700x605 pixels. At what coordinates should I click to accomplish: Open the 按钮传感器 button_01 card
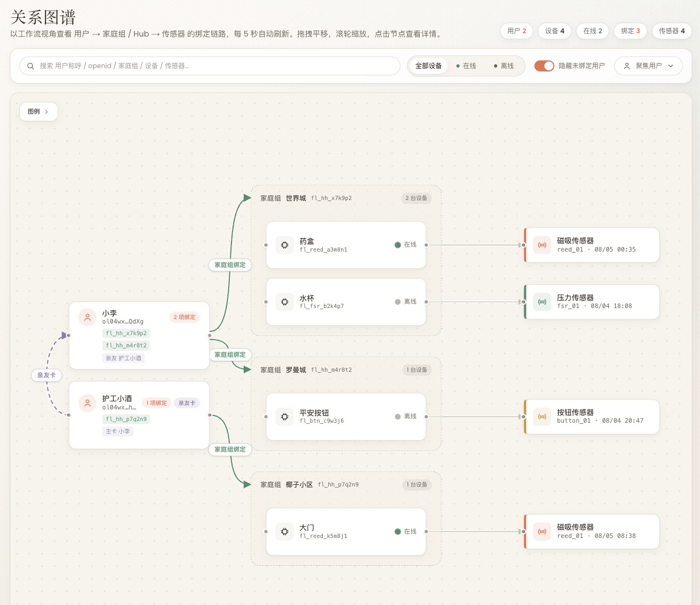click(591, 417)
